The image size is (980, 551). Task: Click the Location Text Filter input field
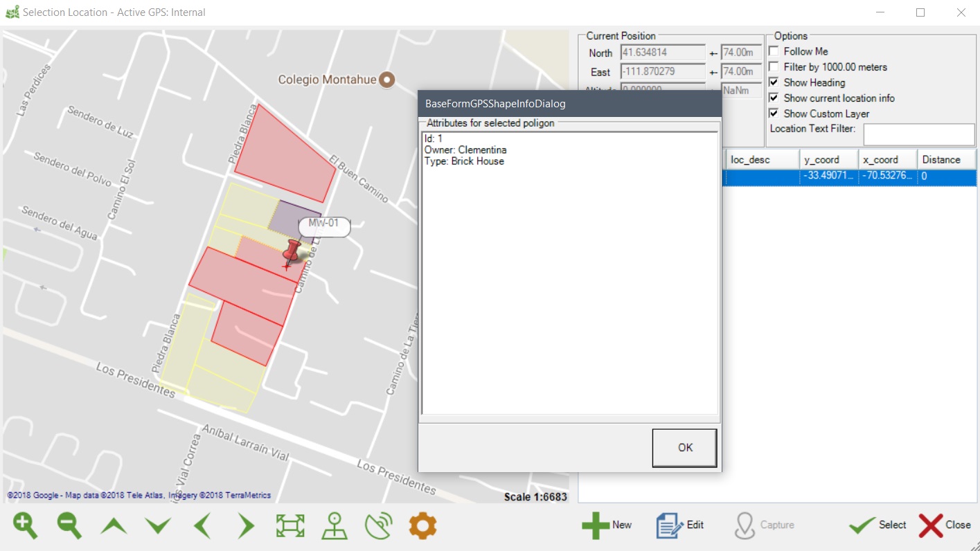coord(918,135)
